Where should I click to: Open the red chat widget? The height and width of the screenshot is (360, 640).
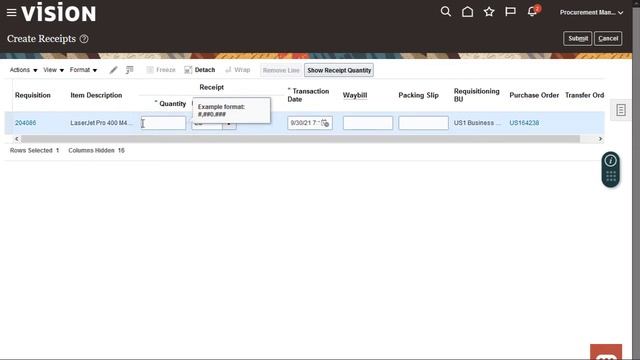(606, 352)
